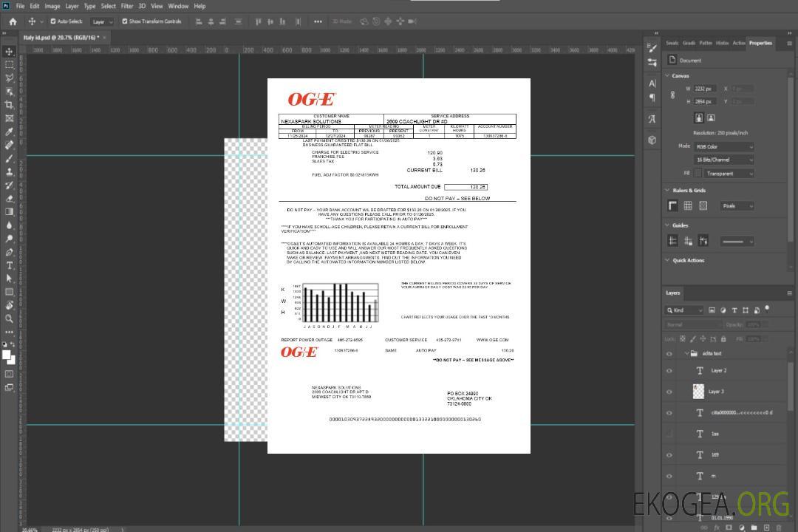This screenshot has height=532, width=798.
Task: Select the Layer 3 thumbnail
Action: pos(698,391)
